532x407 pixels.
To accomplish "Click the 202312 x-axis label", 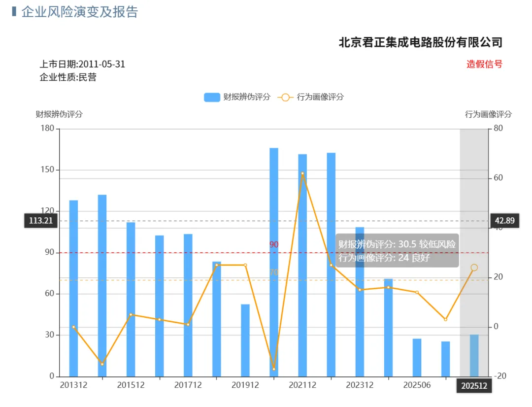I will 360,385.
